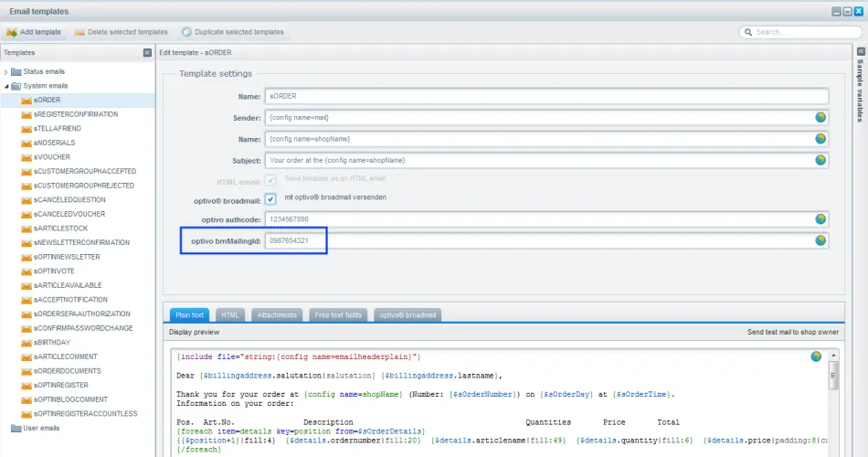Screen dimensions: 868x457
Task: Select sCANCELEDQUESTION template
Action: pos(69,200)
